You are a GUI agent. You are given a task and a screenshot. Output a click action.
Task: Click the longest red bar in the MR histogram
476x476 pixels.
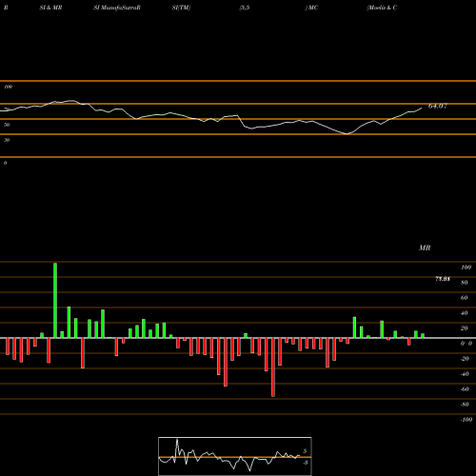point(273,367)
